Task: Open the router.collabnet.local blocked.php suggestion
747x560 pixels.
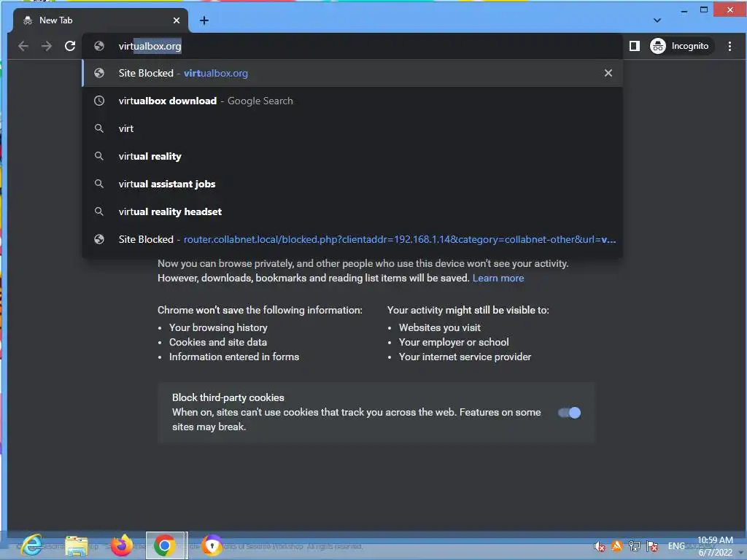Action: click(352, 239)
